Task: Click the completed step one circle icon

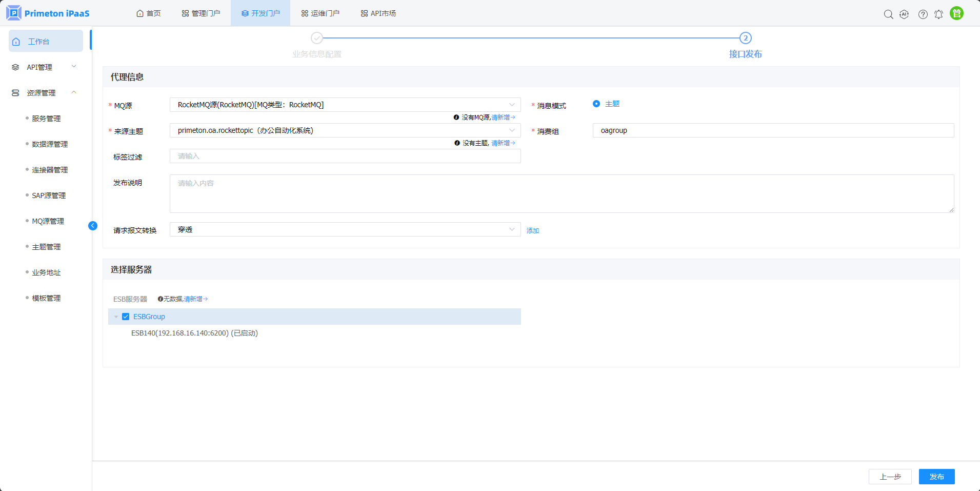Action: click(317, 38)
